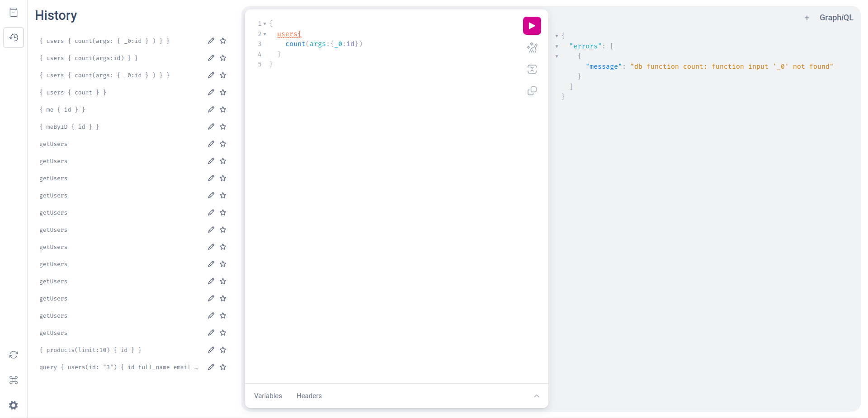Favorite the "{ users { count } }" query
The width and height of the screenshot is (868, 418).
[223, 92]
